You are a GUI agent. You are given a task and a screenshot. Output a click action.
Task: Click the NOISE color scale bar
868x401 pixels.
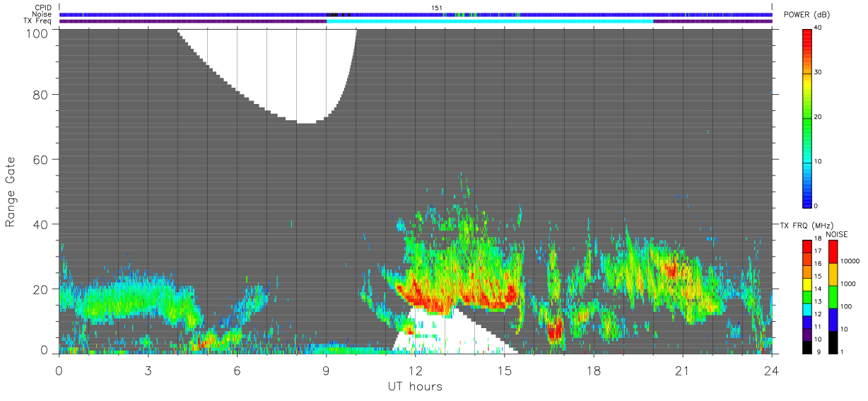click(832, 296)
